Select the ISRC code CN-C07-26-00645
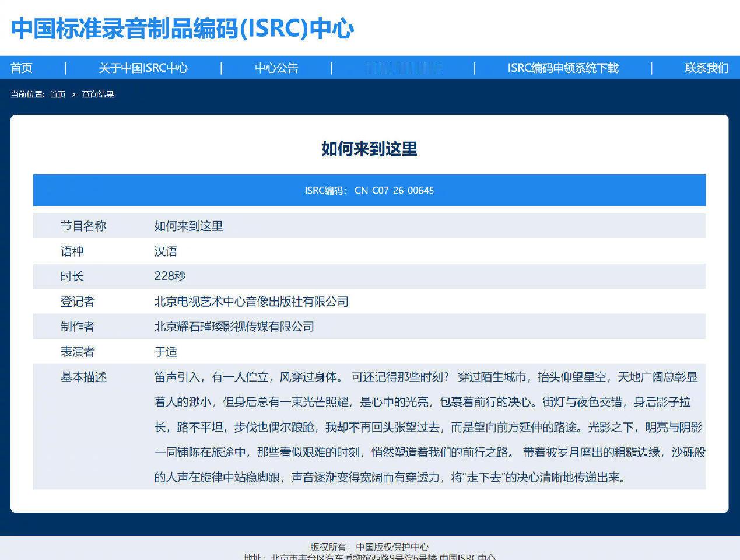 (394, 190)
